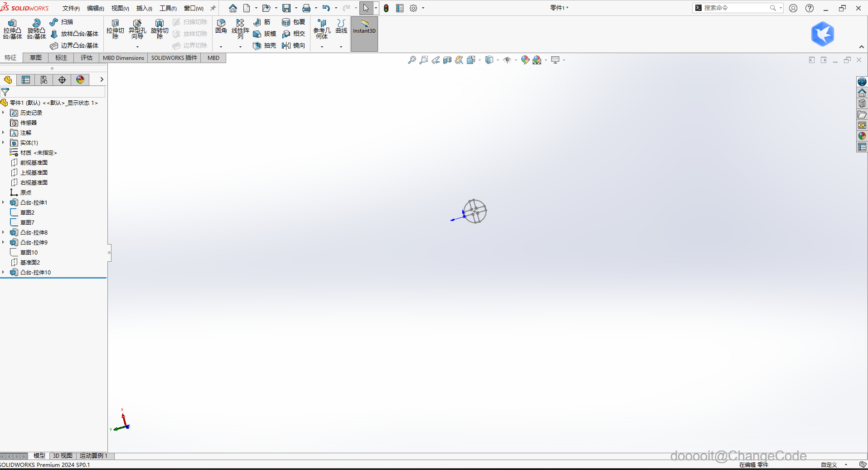Click the 相交 intersect tool
Viewport: 868px width, 470px height.
coord(294,34)
